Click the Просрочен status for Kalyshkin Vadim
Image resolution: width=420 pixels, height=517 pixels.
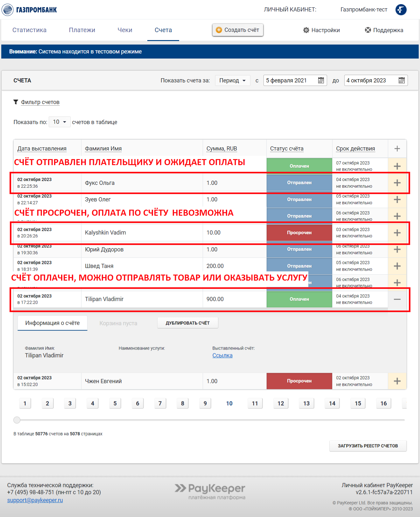(x=299, y=233)
